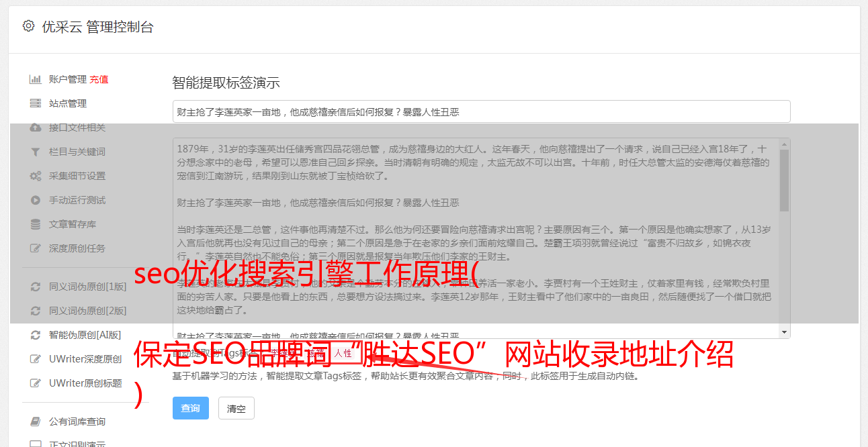The image size is (868, 447).
Task: Click the 清空 button
Action: [x=236, y=408]
